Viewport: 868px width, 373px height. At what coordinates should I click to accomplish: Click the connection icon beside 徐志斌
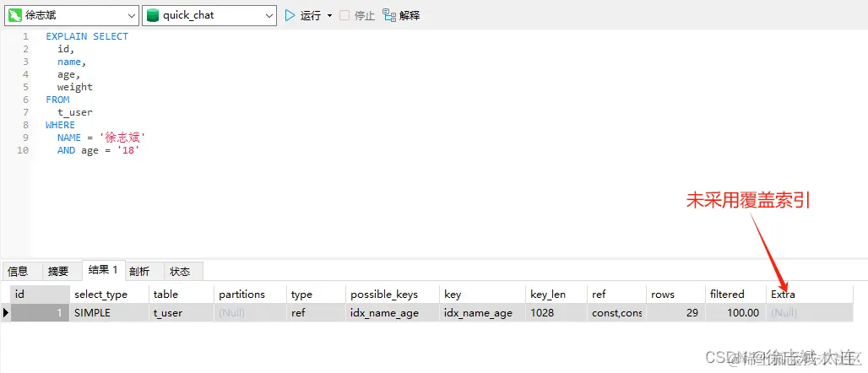tap(15, 15)
